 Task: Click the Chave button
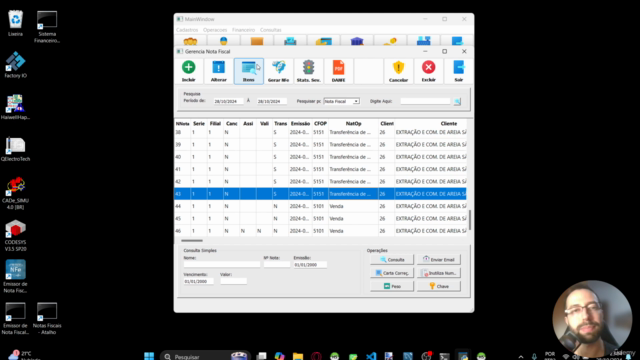tap(439, 286)
